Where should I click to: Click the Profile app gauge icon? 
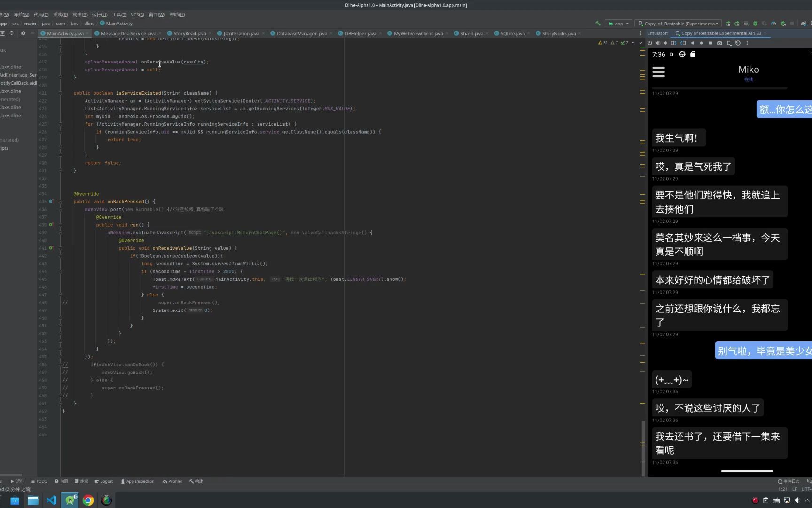click(773, 24)
